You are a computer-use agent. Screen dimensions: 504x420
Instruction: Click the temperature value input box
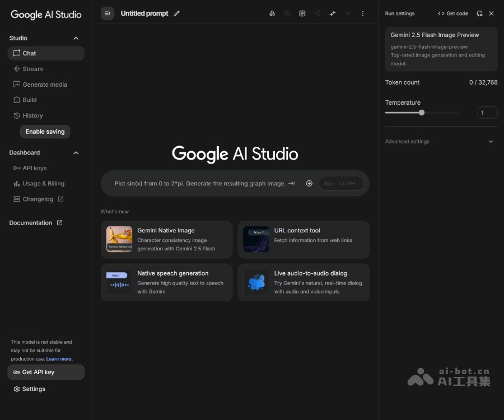coord(487,113)
